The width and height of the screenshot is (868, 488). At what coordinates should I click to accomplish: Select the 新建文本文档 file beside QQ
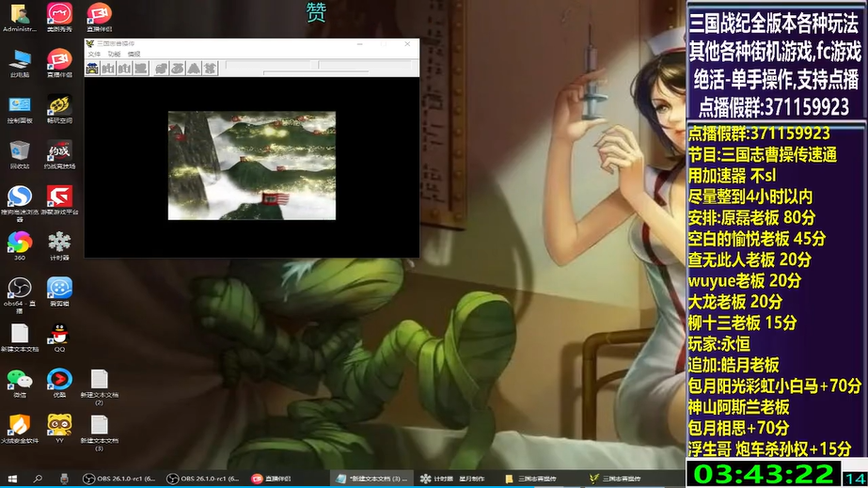click(20, 338)
